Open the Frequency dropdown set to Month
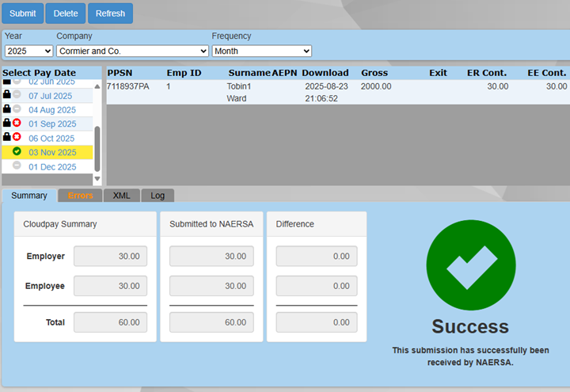This screenshot has height=392, width=570. [261, 51]
